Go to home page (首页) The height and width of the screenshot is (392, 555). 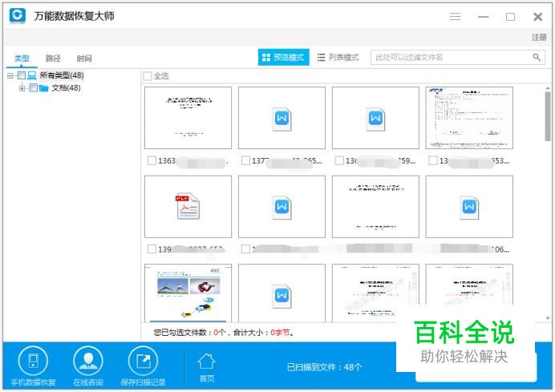pos(206,368)
